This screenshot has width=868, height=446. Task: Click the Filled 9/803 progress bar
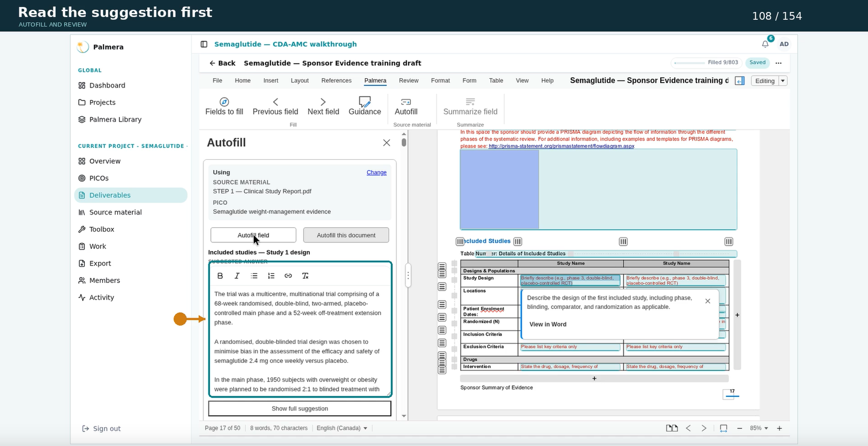point(706,63)
